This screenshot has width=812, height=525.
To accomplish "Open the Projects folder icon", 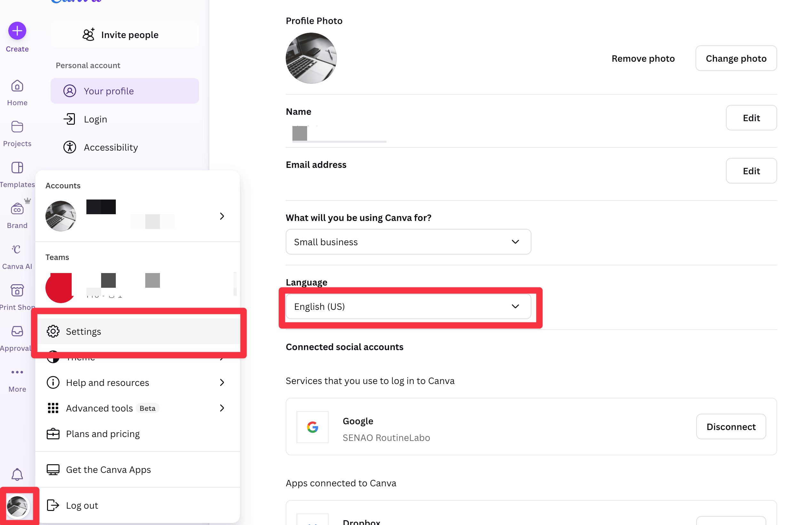I will pos(17,127).
